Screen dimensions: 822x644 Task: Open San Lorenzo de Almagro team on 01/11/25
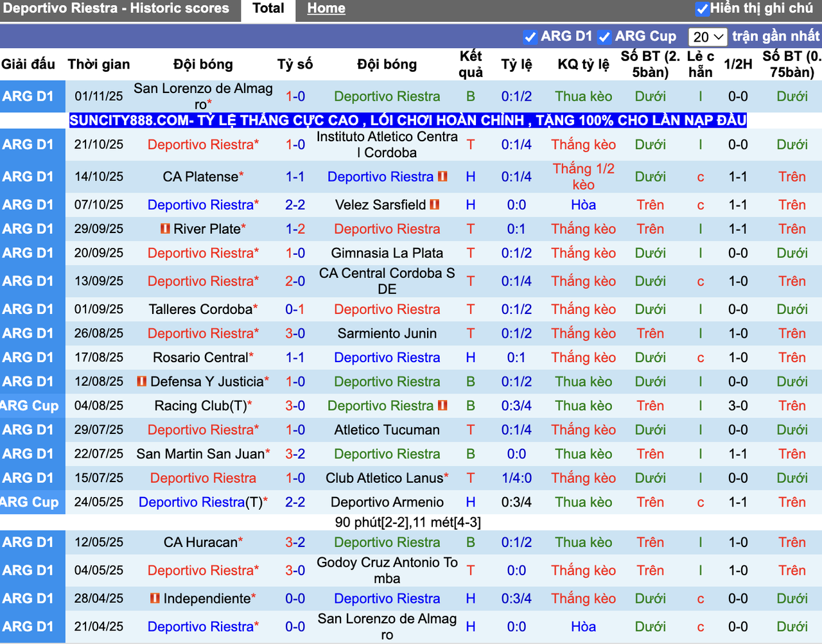pos(203,96)
